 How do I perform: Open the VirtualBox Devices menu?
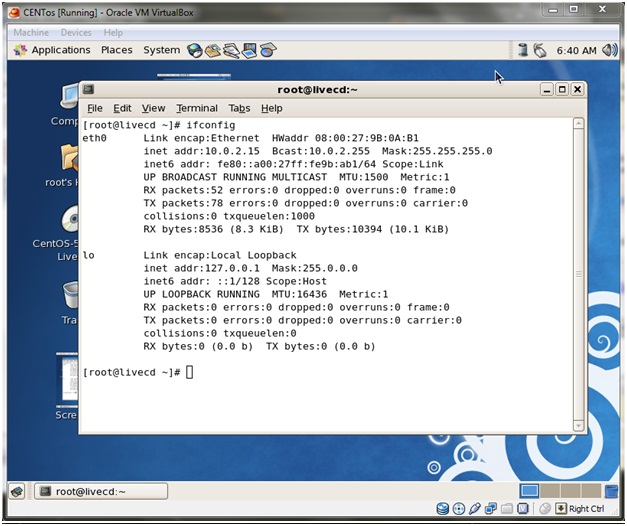[76, 32]
